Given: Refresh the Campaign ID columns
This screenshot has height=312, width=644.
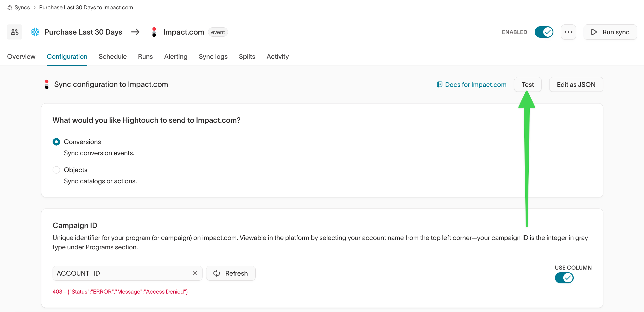Looking at the screenshot, I should tap(231, 273).
